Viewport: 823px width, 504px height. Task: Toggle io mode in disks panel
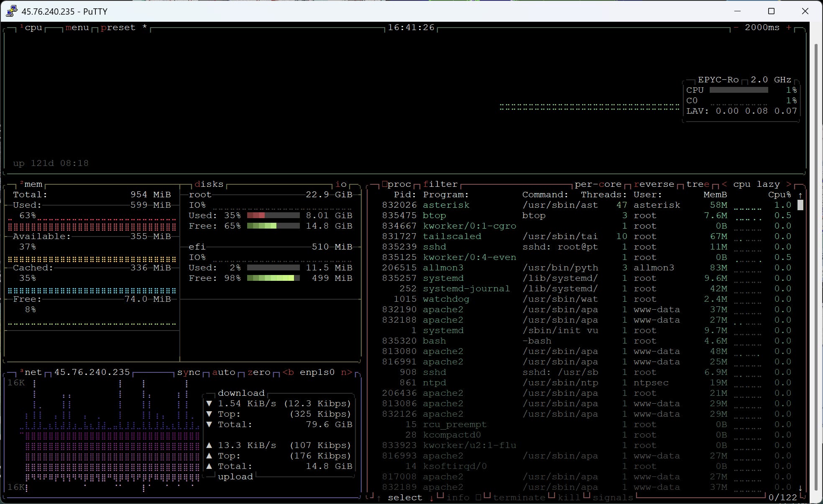click(341, 184)
